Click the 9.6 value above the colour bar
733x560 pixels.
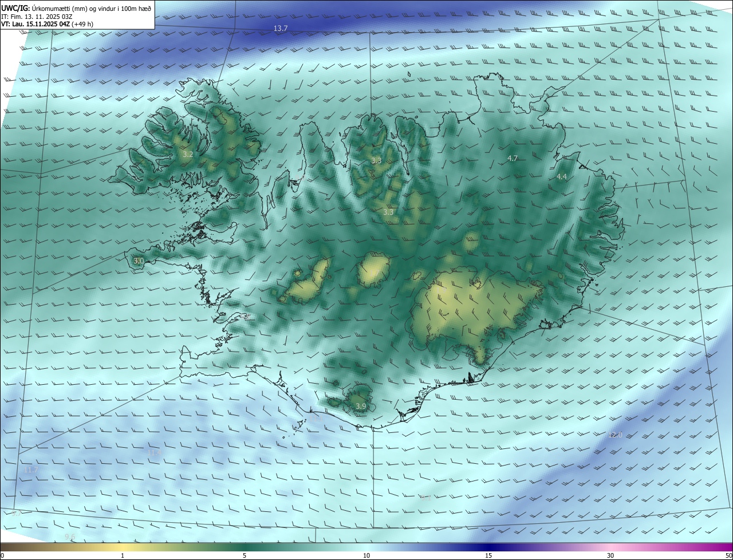tap(70, 537)
